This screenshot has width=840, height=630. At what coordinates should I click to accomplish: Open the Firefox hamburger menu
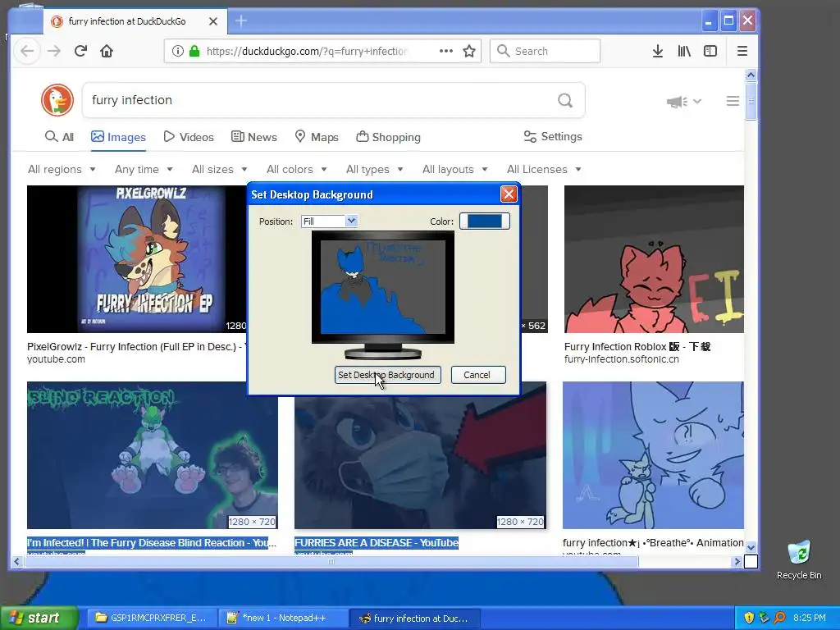pos(742,51)
